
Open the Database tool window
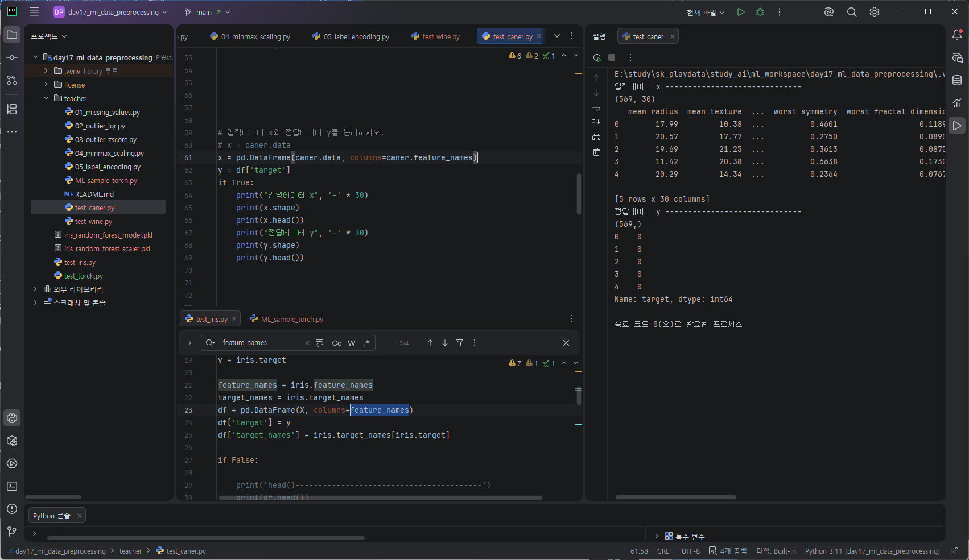[957, 80]
